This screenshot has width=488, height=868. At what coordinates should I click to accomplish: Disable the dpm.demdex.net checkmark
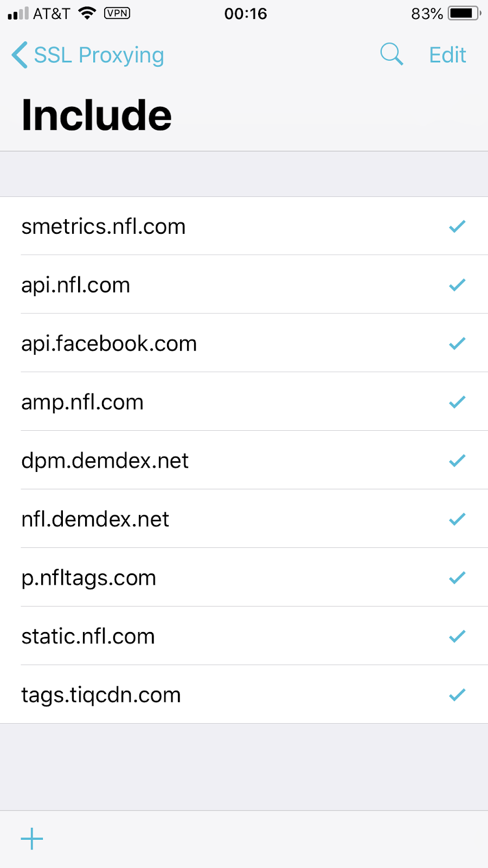[x=457, y=461]
